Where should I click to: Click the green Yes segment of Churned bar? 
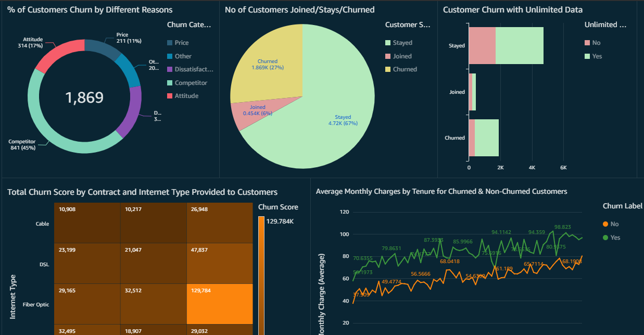[487, 138]
